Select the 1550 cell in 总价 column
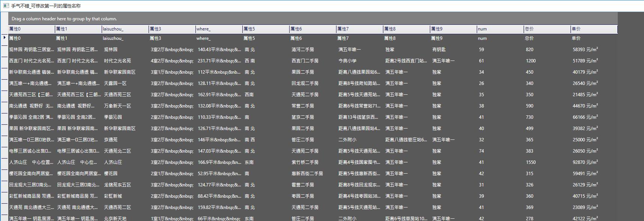The height and width of the screenshot is (221, 644). click(531, 162)
